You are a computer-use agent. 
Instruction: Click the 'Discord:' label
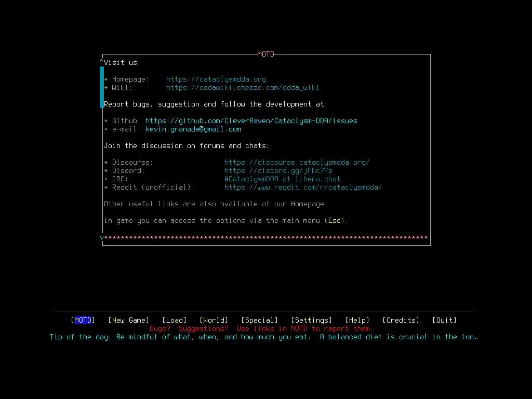pyautogui.click(x=129, y=170)
